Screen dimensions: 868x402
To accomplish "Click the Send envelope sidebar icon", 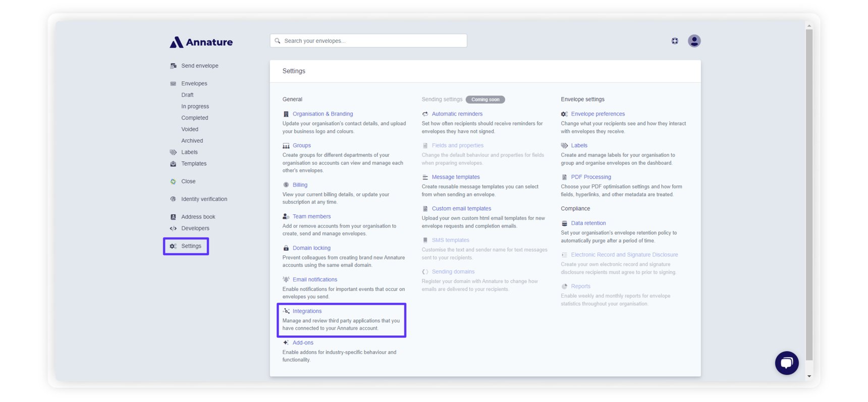I will tap(173, 66).
